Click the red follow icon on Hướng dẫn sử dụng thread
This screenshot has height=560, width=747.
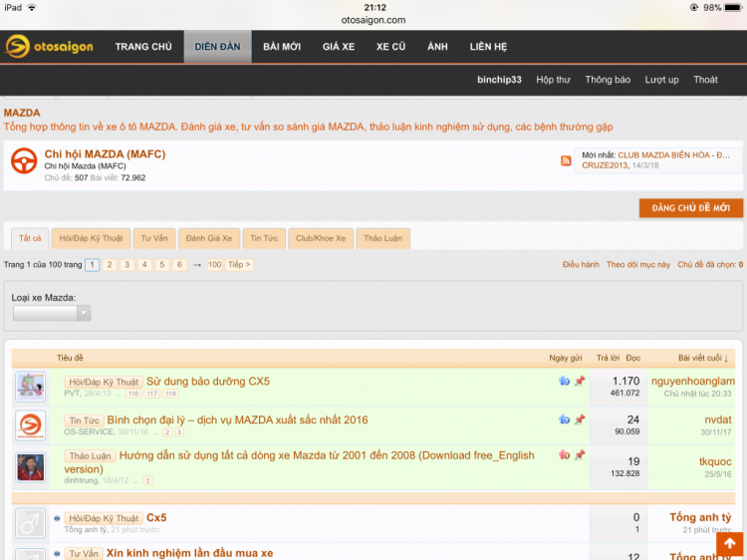click(x=564, y=454)
